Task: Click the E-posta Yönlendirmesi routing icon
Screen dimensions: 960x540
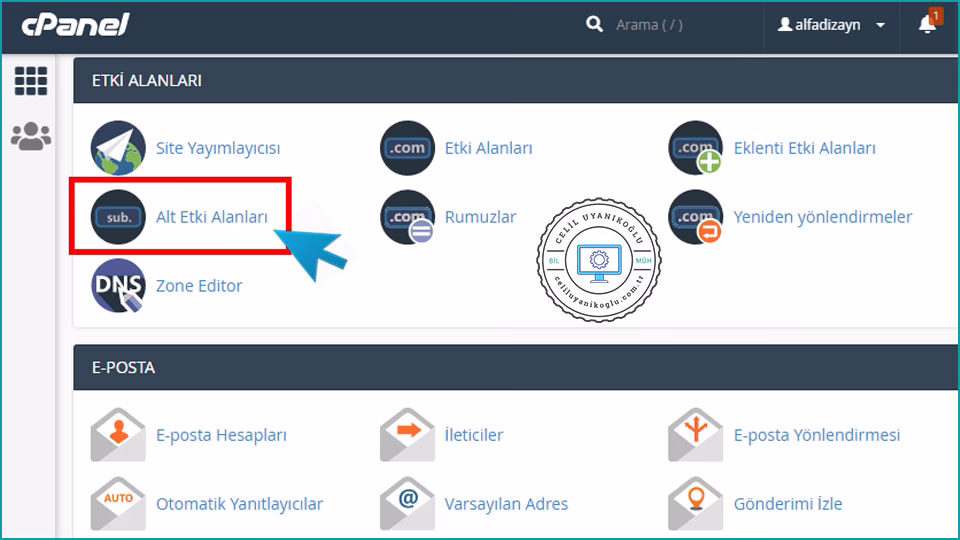Action: (x=696, y=435)
